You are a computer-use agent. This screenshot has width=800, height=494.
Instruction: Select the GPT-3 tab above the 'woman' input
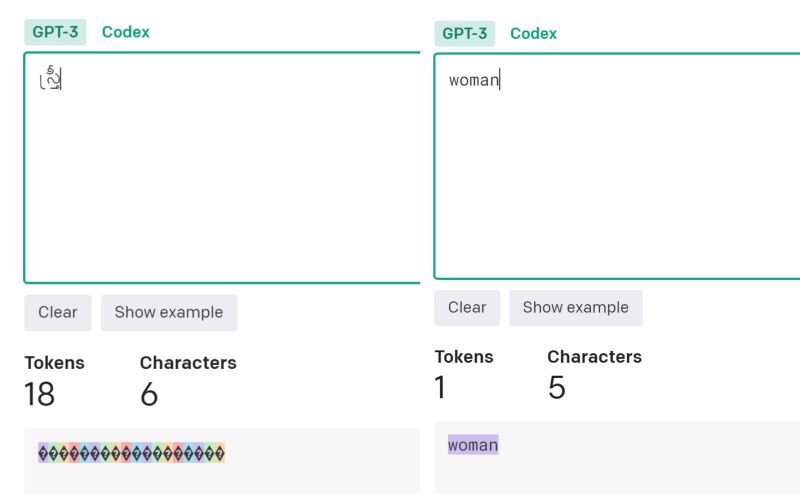465,34
